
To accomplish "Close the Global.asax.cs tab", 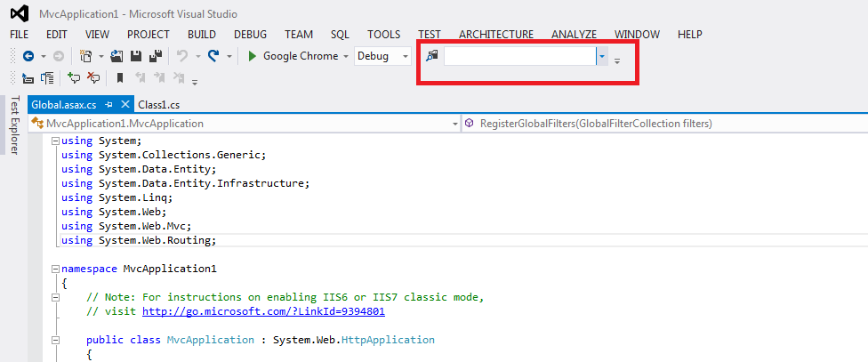I will 125,104.
